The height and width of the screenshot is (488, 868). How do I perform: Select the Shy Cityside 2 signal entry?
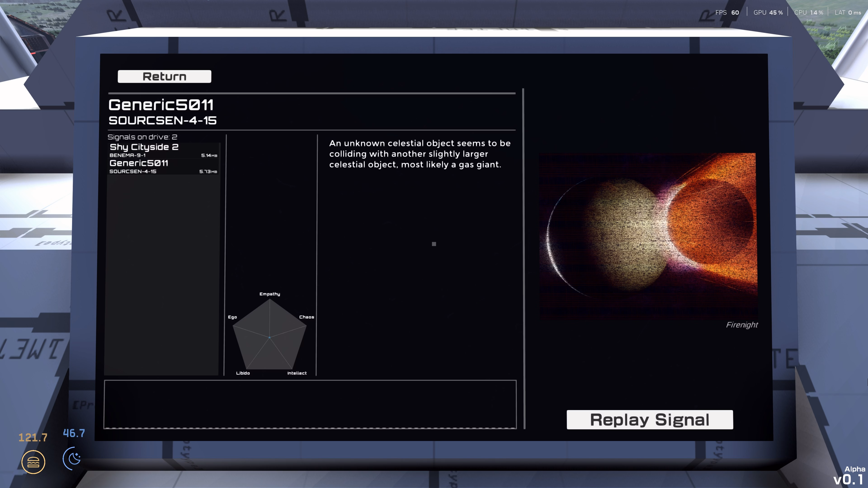click(x=163, y=150)
